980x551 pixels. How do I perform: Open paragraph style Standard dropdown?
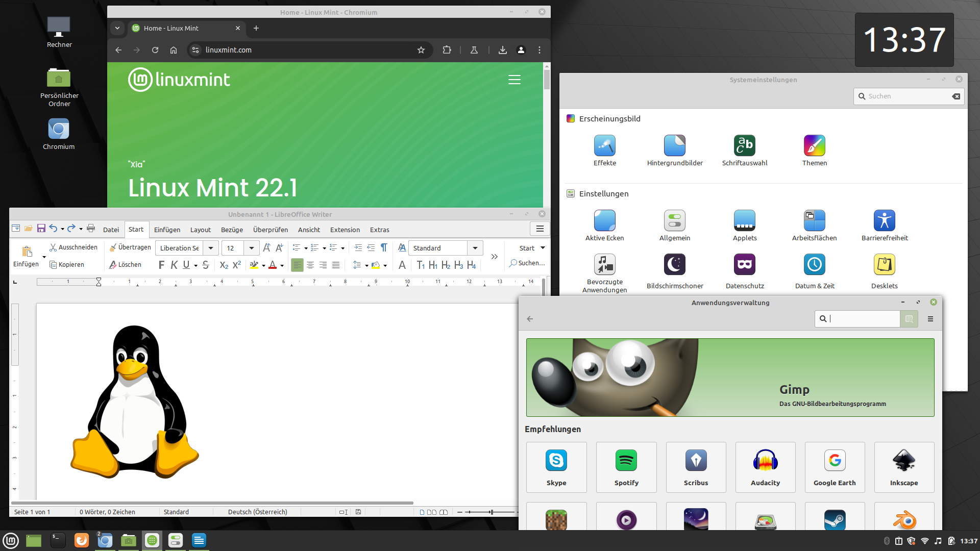pyautogui.click(x=475, y=248)
